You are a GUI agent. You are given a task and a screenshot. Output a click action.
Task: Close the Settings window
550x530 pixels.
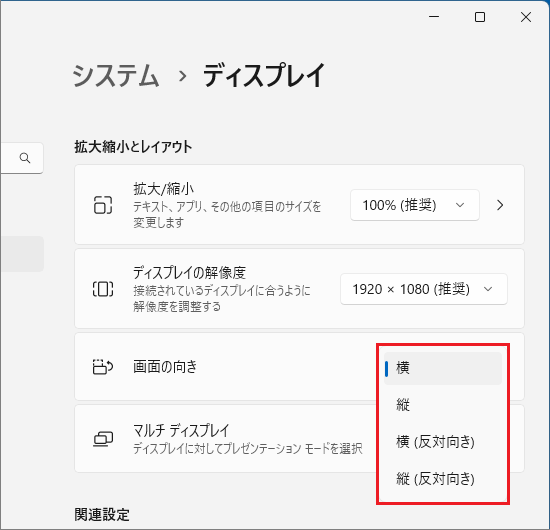pos(526,17)
